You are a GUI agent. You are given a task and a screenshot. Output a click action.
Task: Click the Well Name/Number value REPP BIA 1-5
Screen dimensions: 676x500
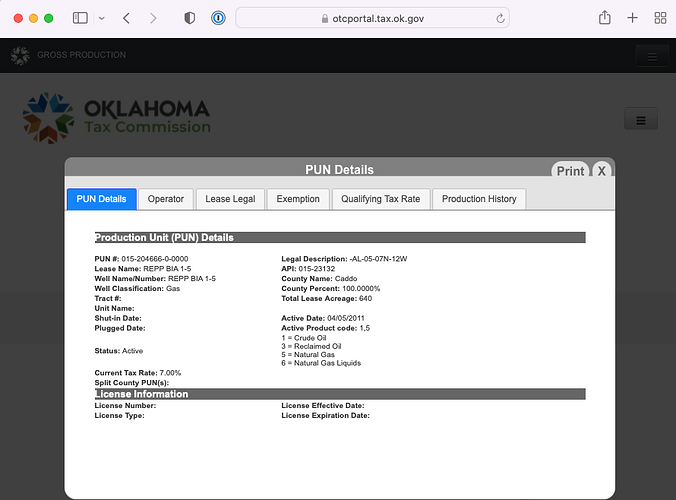tap(192, 279)
